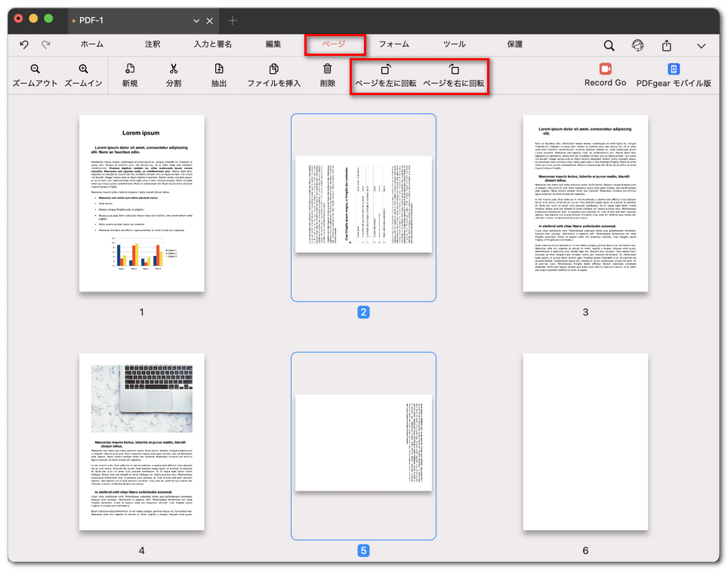Open the search magnifier icon
The width and height of the screenshot is (728, 570).
[x=609, y=45]
